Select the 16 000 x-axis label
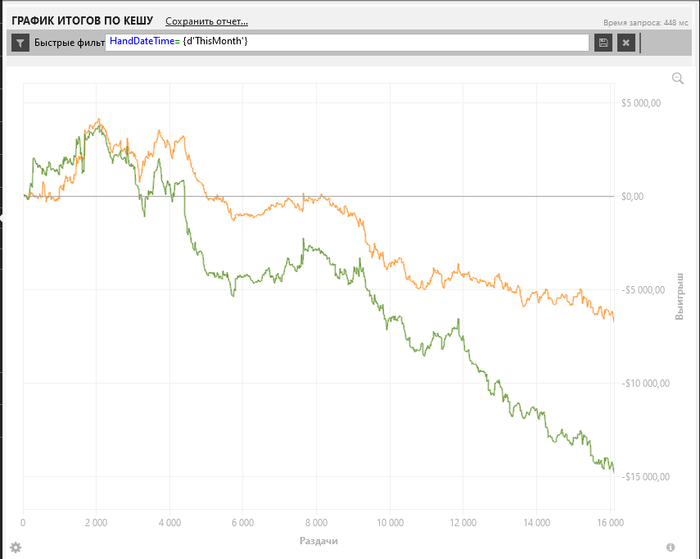This screenshot has height=559, width=700. coord(610,522)
